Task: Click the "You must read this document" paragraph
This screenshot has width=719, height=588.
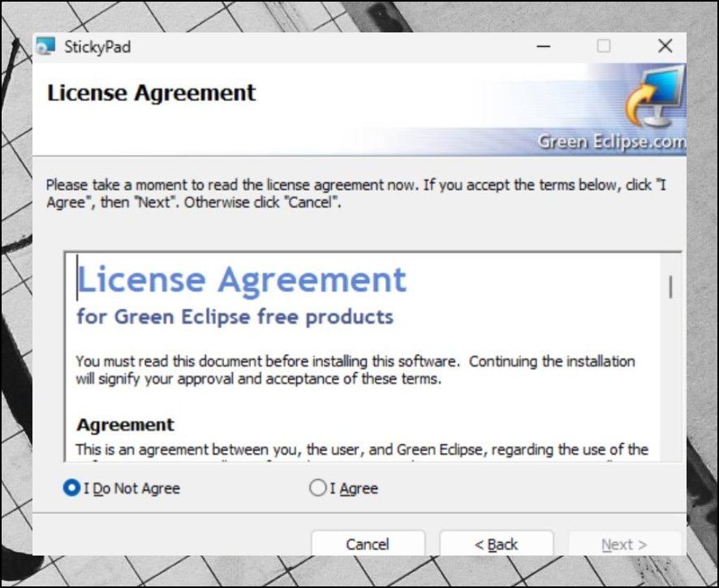Action: (x=355, y=370)
